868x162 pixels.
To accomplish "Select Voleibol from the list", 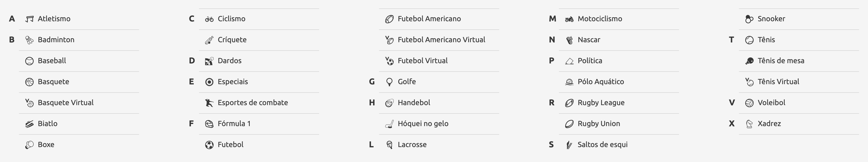I will pos(799,102).
